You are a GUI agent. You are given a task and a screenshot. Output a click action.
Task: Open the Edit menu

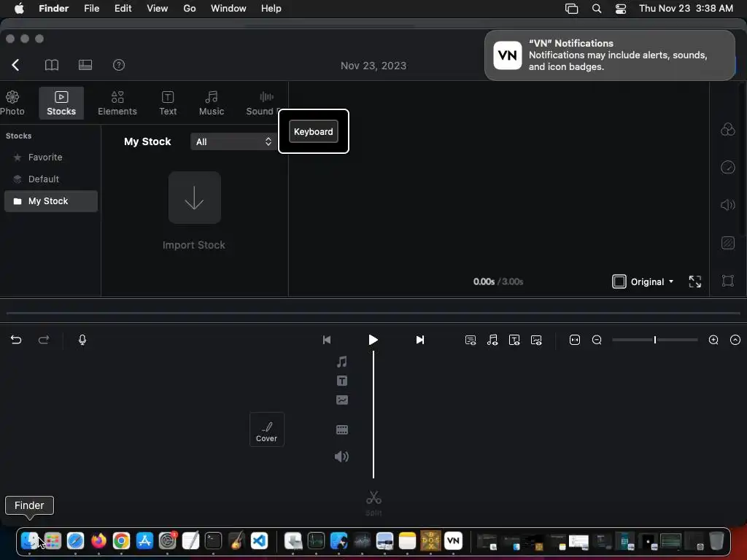pos(123,9)
